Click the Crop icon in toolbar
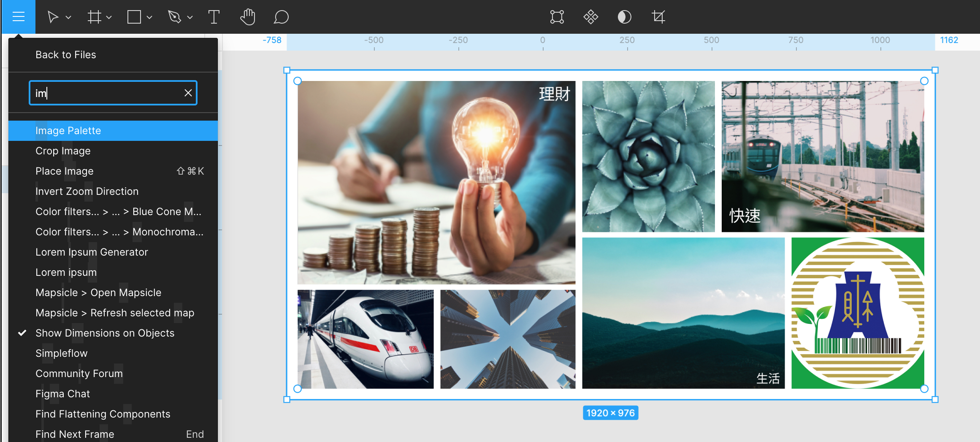The height and width of the screenshot is (442, 980). click(658, 17)
